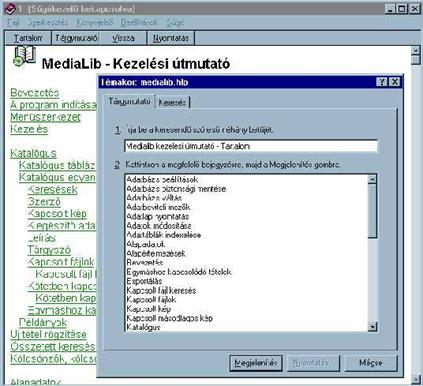Open the 'Egymáshoz ka' link in the help contents
This screenshot has width=423, height=386.
pos(62,310)
